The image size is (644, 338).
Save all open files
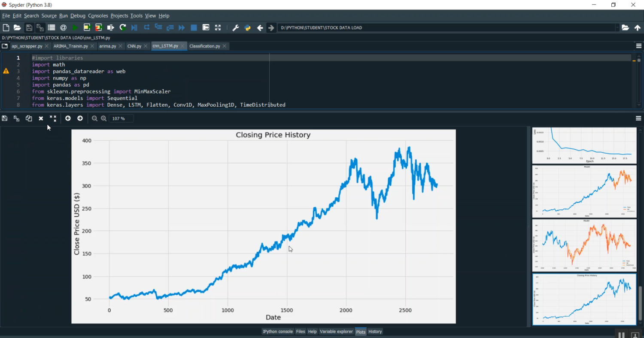point(40,27)
